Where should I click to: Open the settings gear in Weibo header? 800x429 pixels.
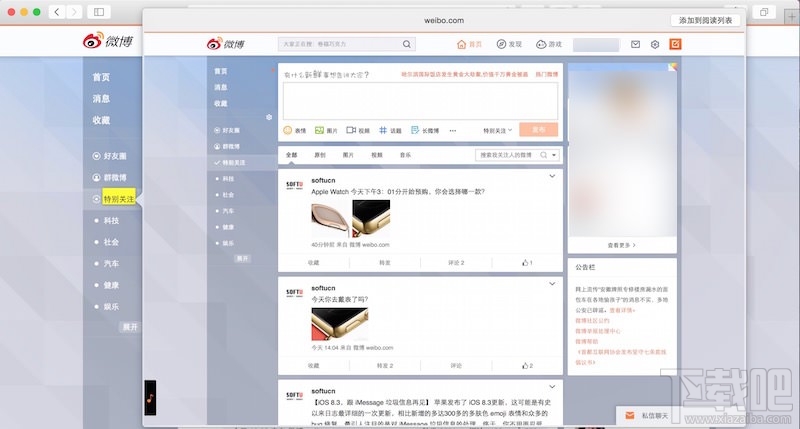point(655,44)
